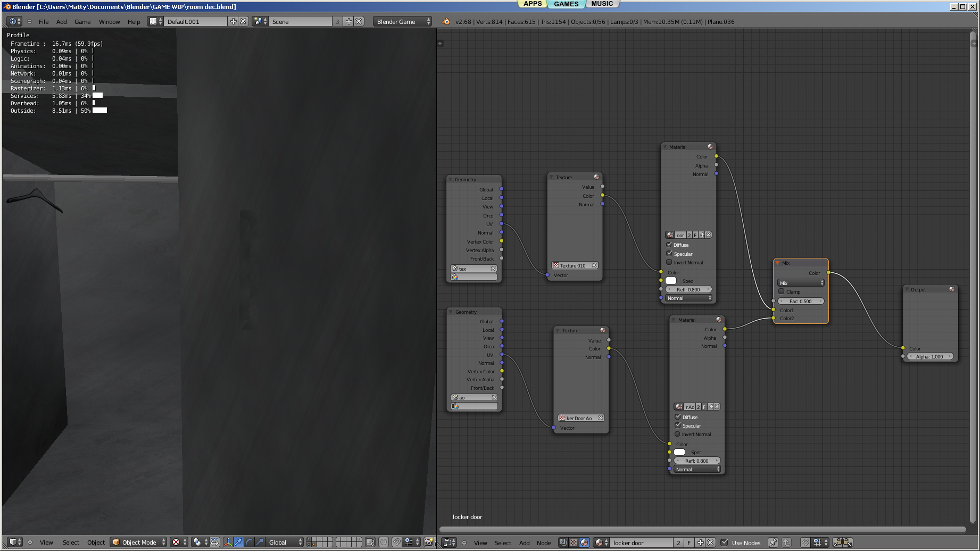The width and height of the screenshot is (980, 551).
Task: Enable Invert Normal in upper Material node
Action: [669, 262]
